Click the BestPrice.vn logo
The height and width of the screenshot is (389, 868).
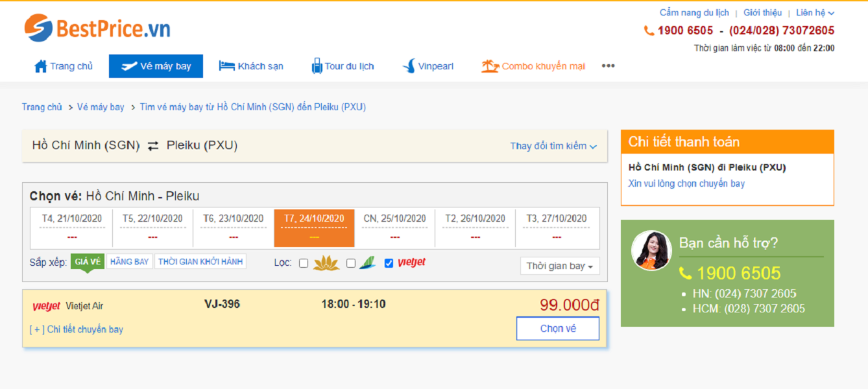pyautogui.click(x=97, y=28)
